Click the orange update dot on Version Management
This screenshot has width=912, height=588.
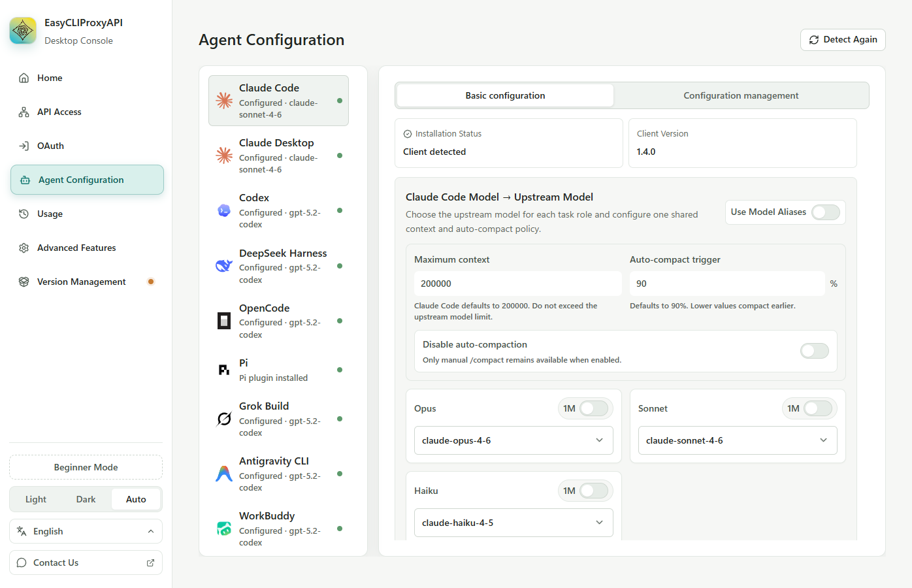click(151, 282)
